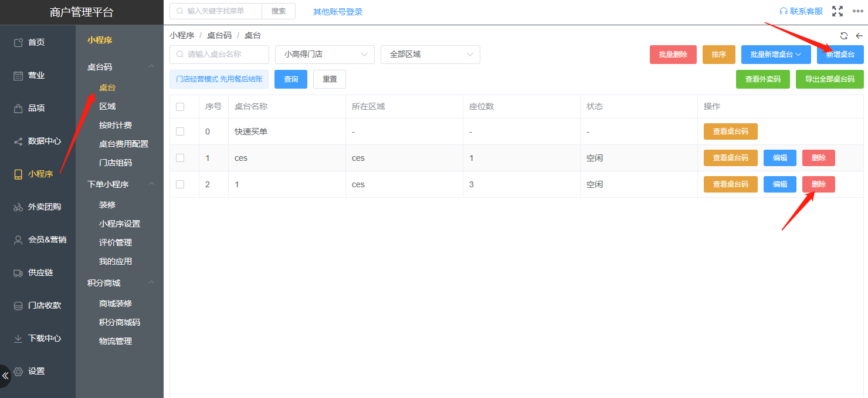This screenshot has height=398, width=868.
Task: Click the 重置 button
Action: tap(330, 79)
